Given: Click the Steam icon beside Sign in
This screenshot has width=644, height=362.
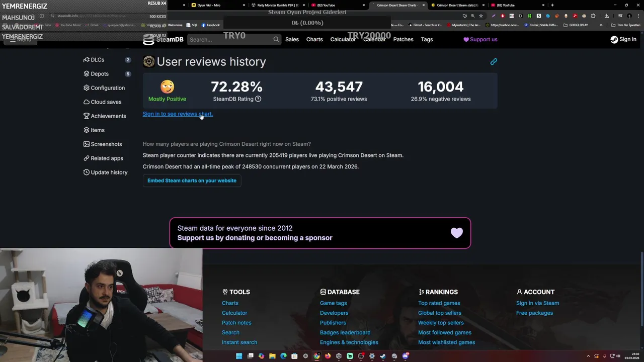Looking at the screenshot, I should pyautogui.click(x=614, y=39).
